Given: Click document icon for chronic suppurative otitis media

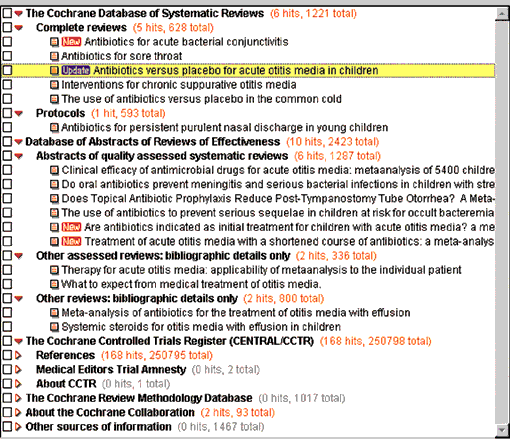Looking at the screenshot, I should click(54, 85).
